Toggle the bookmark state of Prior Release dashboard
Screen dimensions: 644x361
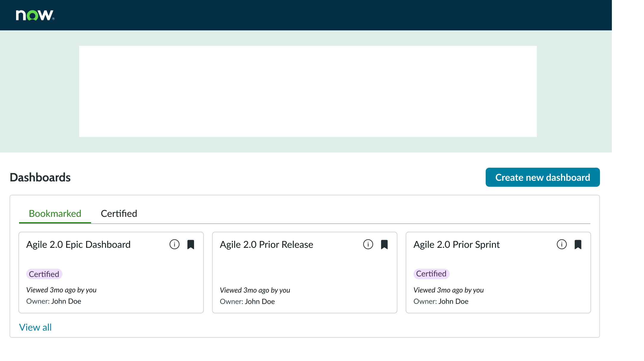(x=384, y=244)
